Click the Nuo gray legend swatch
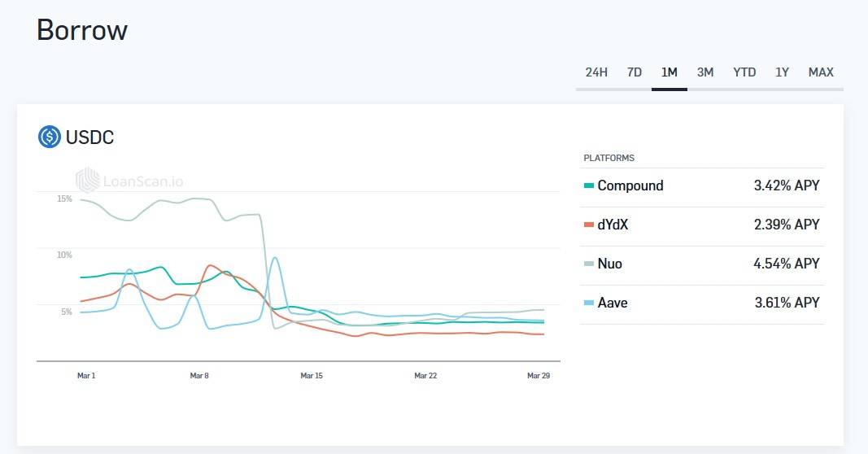This screenshot has height=454, width=868. click(x=589, y=264)
